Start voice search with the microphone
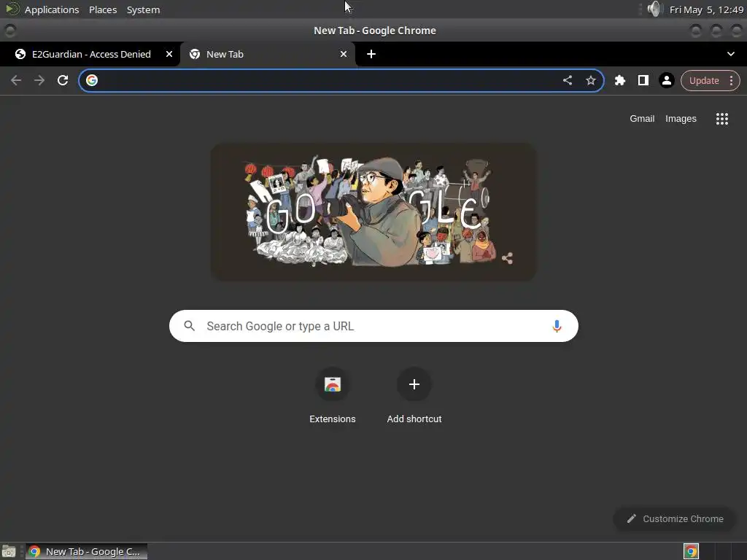This screenshot has width=747, height=560. click(557, 326)
